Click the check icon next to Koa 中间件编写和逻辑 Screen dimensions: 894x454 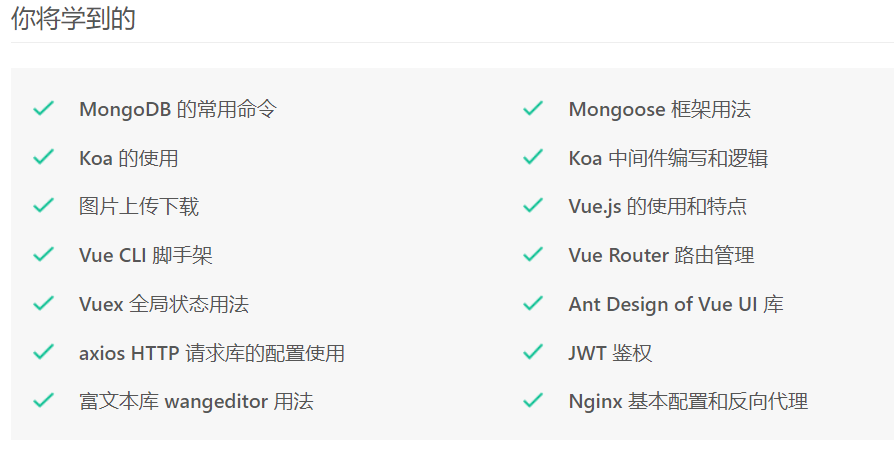(x=533, y=157)
